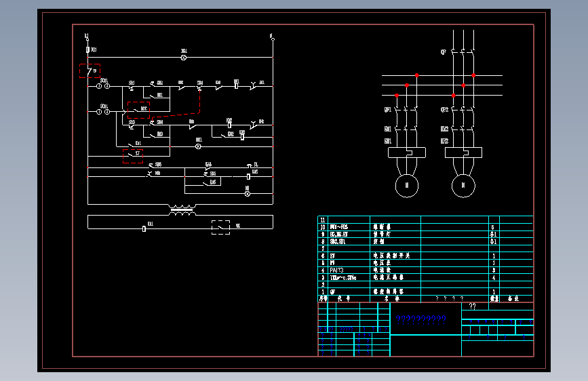Select the motor symbol under the QF2 branch

(x=463, y=186)
